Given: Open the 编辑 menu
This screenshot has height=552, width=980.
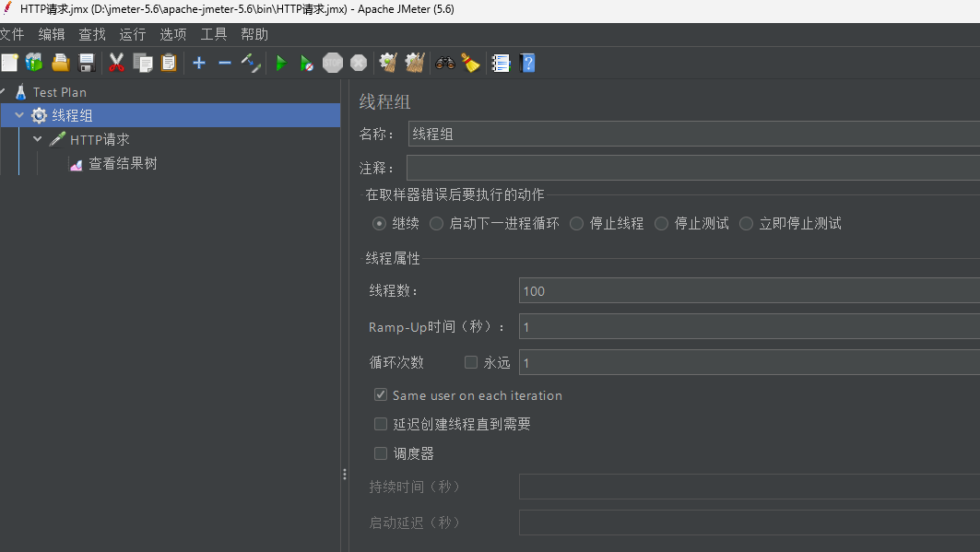Looking at the screenshot, I should (x=52, y=34).
